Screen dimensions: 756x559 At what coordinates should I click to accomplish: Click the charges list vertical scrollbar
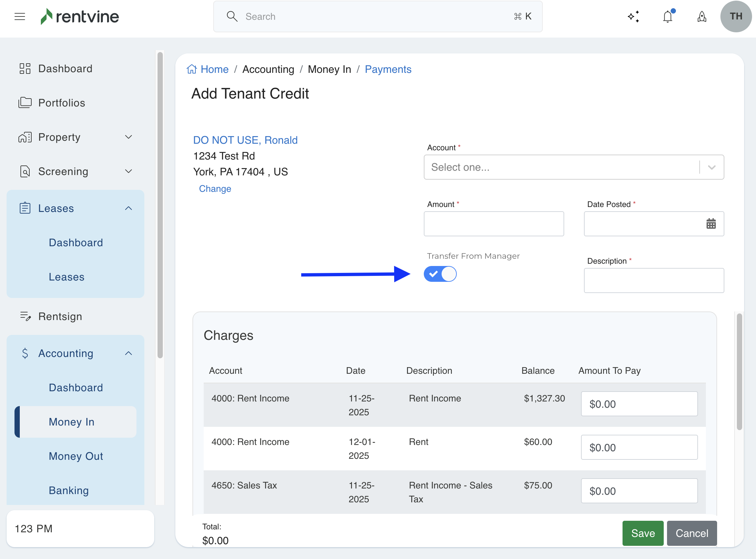click(740, 371)
